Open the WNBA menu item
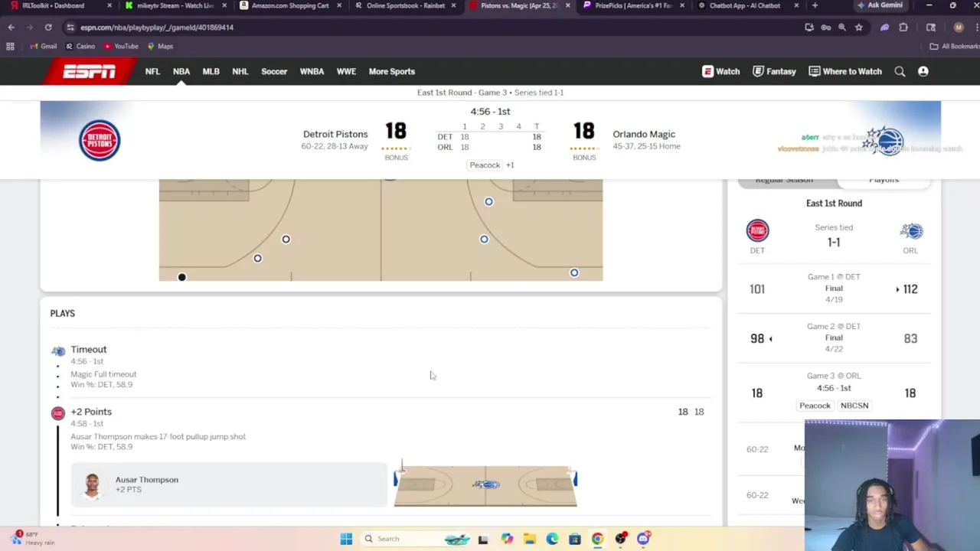The height and width of the screenshot is (551, 980). [312, 72]
